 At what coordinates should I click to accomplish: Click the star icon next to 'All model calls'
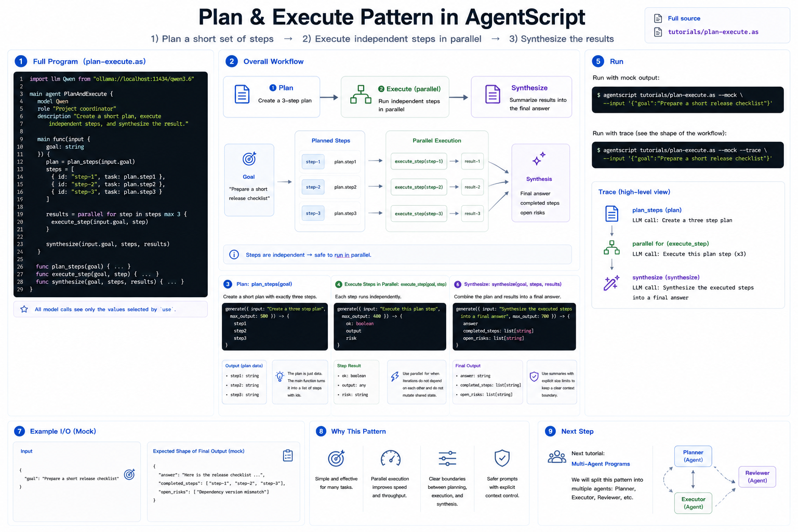pos(24,309)
